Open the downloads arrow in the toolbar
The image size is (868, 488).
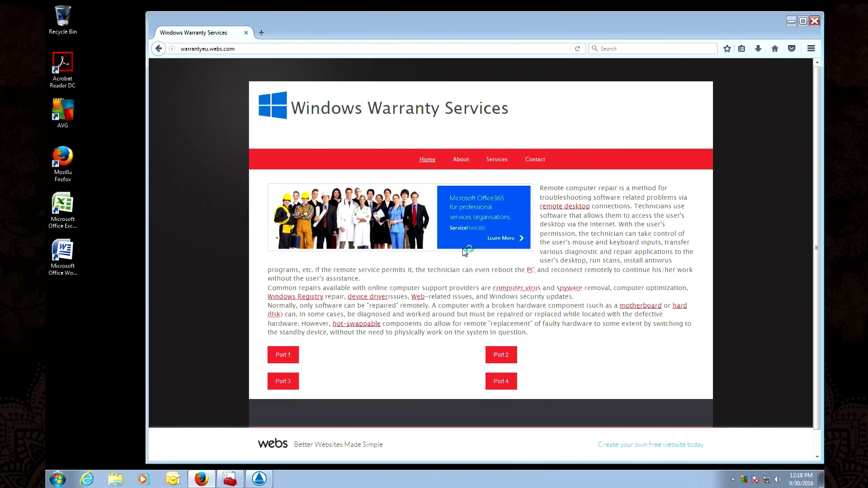click(758, 48)
